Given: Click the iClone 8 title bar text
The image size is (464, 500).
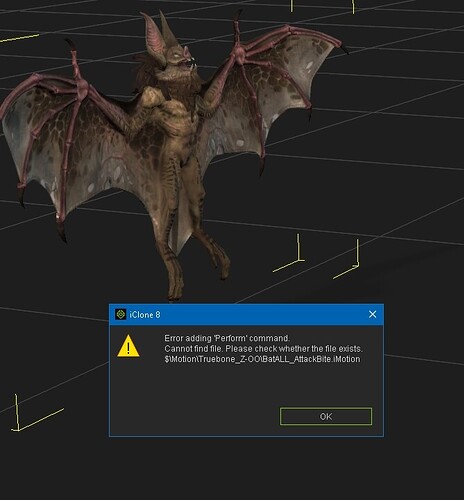Looking at the screenshot, I should [x=145, y=315].
